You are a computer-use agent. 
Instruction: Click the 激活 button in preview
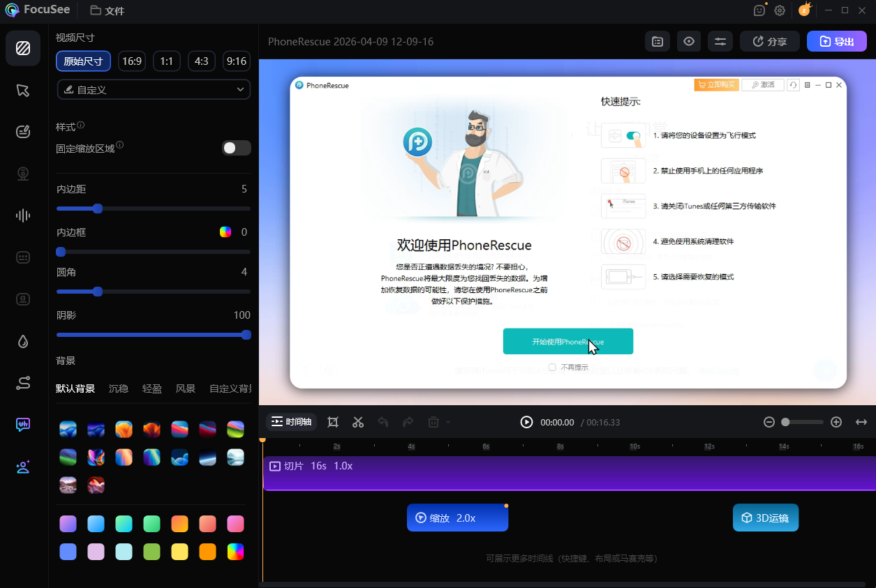pyautogui.click(x=762, y=84)
